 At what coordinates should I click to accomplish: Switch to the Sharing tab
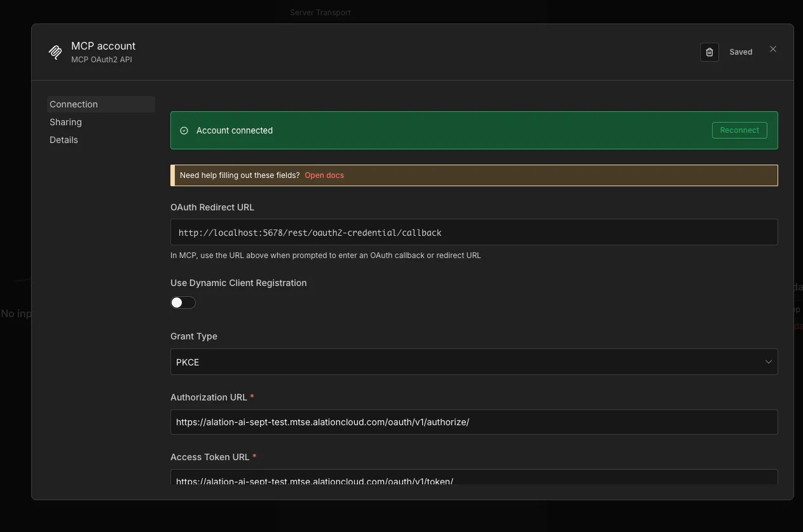65,121
